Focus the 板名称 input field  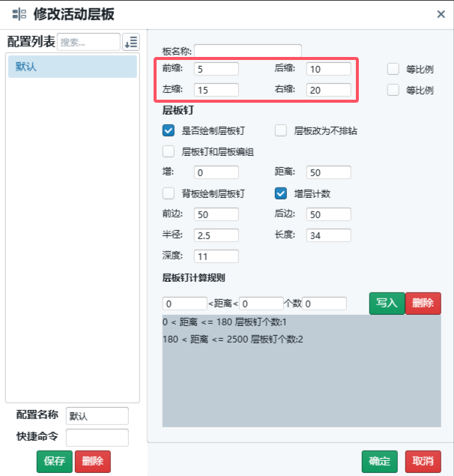point(248,51)
